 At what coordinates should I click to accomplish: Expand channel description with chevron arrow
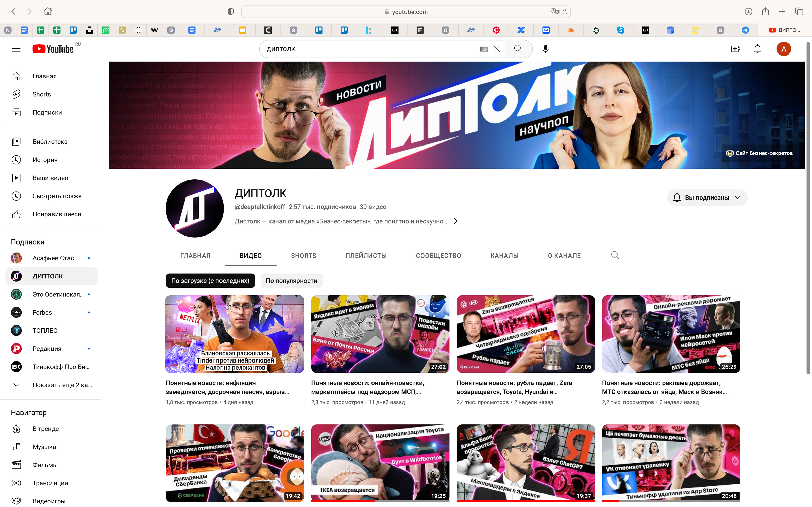456,221
